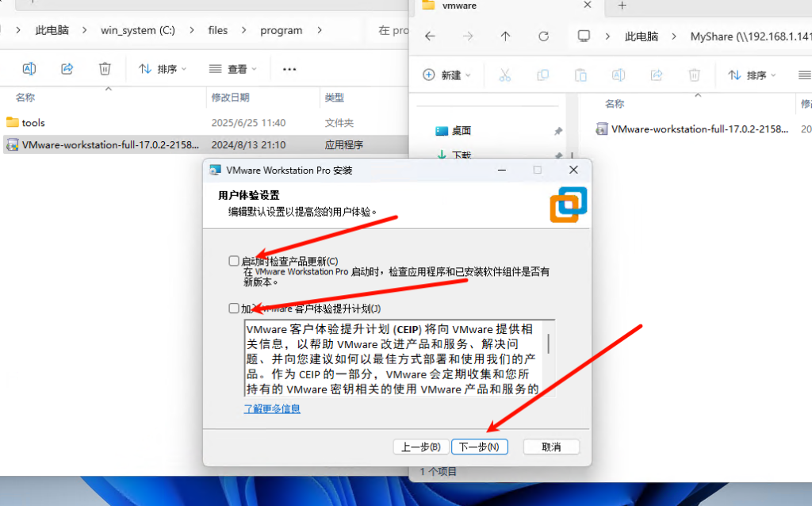Click the MyShare breadcrumb in vmware window
This screenshot has height=506, width=812.
click(751, 36)
